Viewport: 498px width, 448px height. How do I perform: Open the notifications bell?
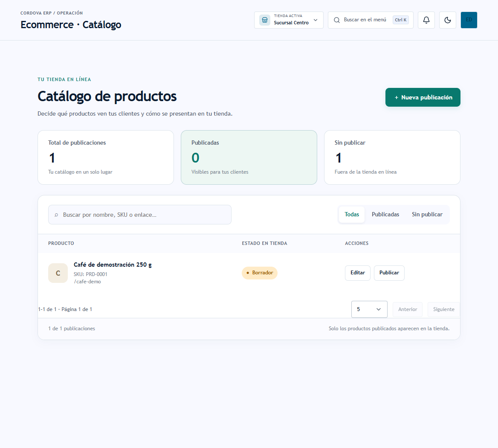[x=426, y=20]
